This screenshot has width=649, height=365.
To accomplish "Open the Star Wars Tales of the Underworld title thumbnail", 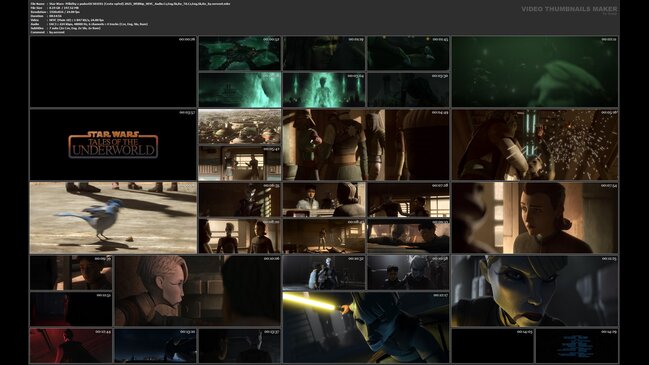I will pos(113,145).
